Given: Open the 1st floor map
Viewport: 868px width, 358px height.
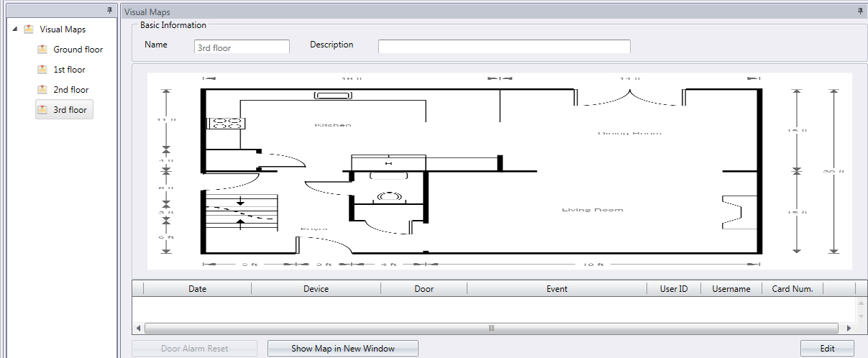Looking at the screenshot, I should 69,70.
